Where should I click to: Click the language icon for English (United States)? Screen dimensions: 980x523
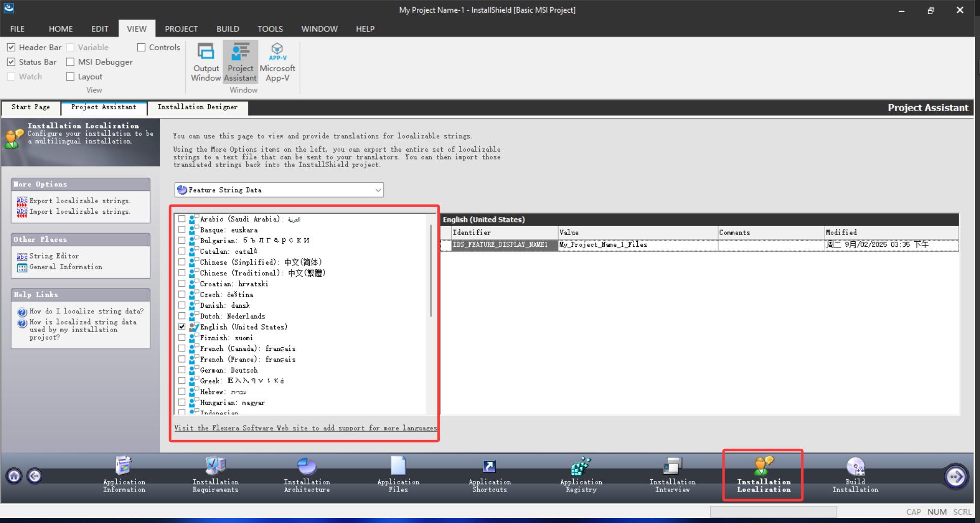pos(193,327)
